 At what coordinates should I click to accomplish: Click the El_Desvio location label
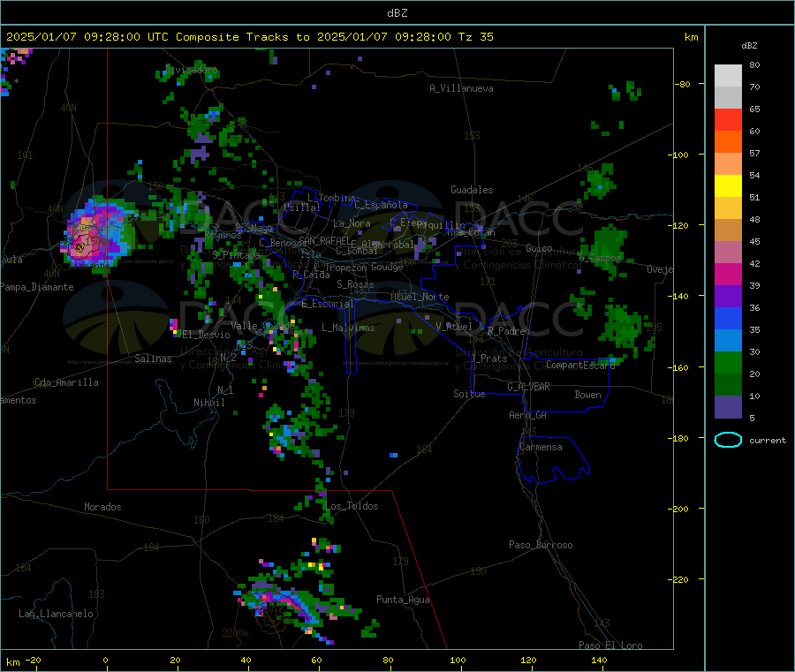point(206,335)
